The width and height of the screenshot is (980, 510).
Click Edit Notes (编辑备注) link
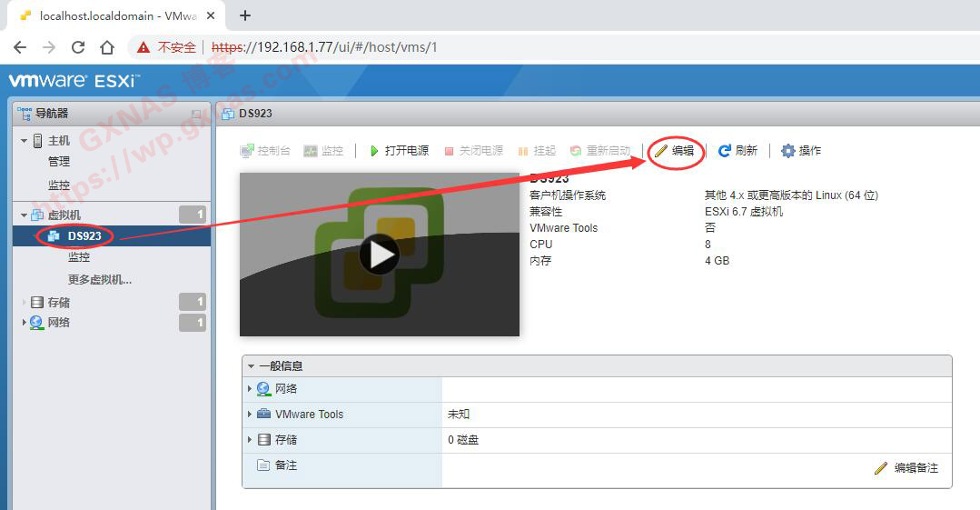coord(906,468)
